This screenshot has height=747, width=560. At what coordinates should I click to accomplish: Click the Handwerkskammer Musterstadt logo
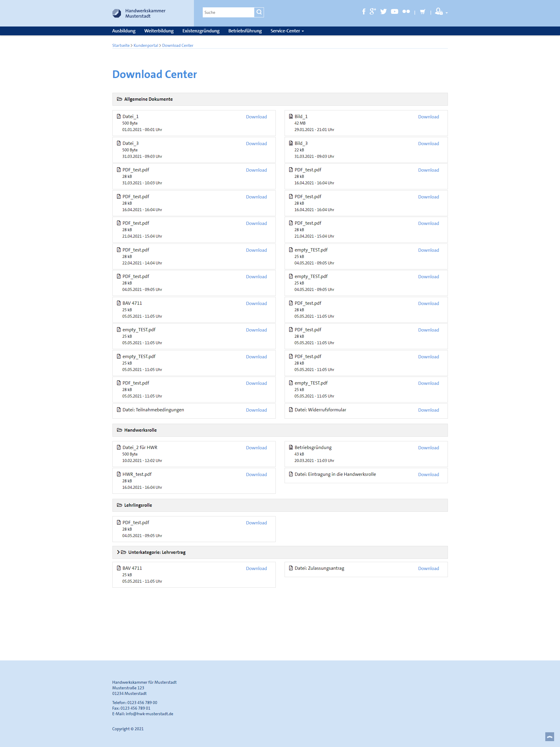[139, 13]
